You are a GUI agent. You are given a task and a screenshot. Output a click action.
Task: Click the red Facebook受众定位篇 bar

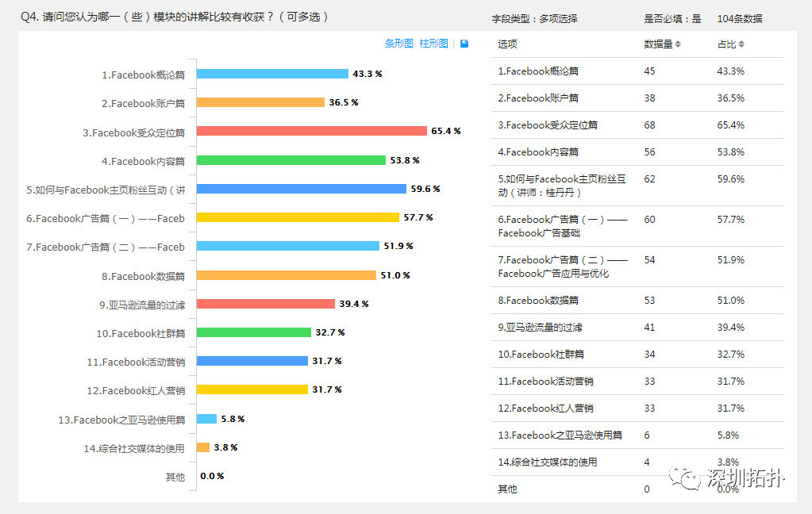311,131
